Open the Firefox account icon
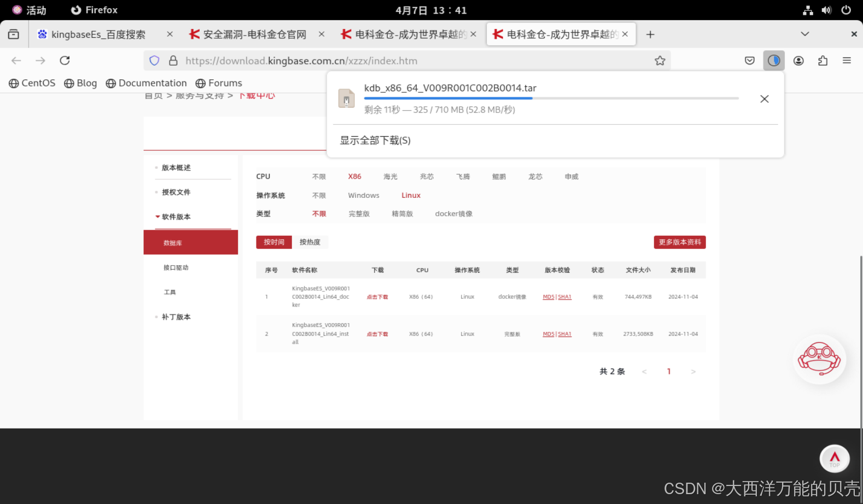863x504 pixels. pyautogui.click(x=798, y=61)
